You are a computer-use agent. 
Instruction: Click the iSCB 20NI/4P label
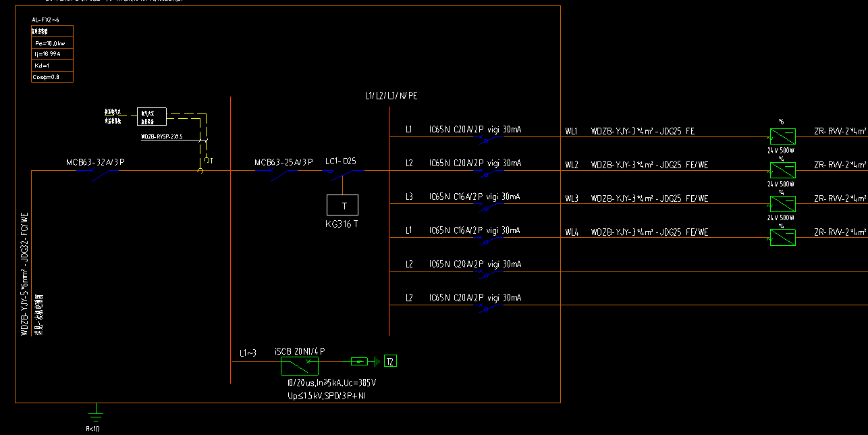[300, 351]
